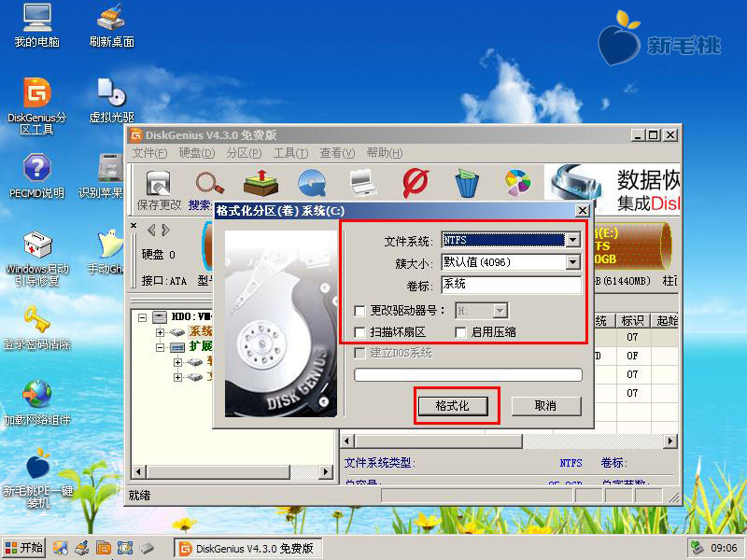Click the HD0 disk label in the tree

[190, 316]
